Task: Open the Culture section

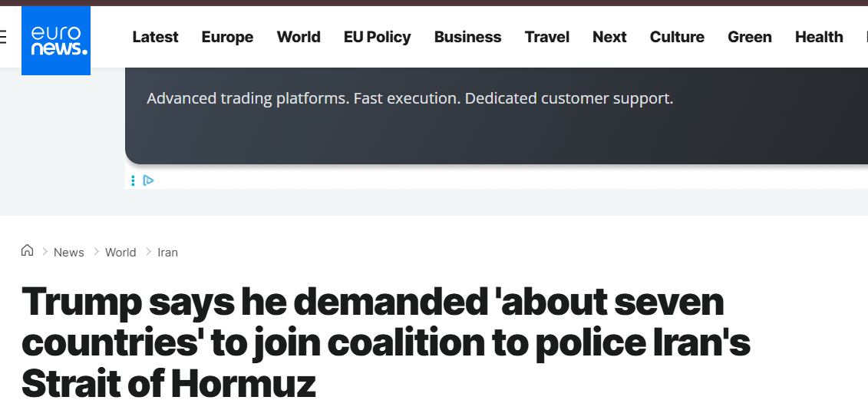Action: pyautogui.click(x=677, y=37)
